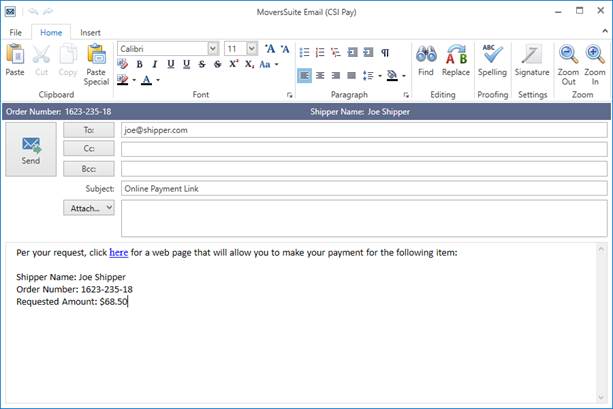Switch to the Insert ribbon tab

[x=90, y=32]
